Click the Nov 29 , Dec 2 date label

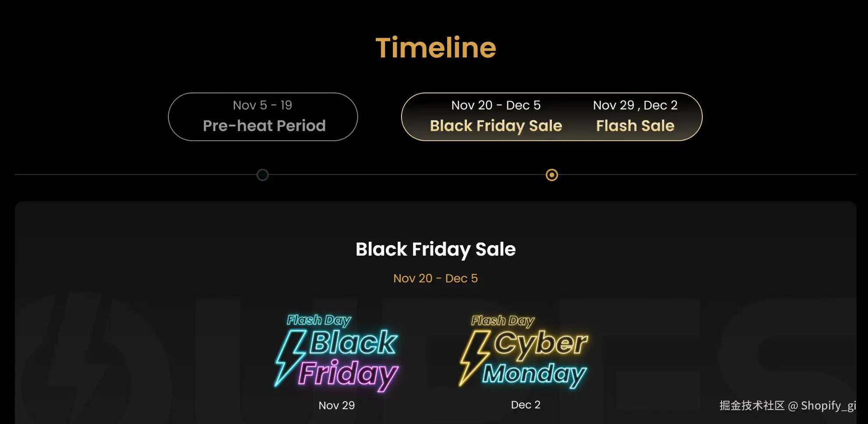pyautogui.click(x=635, y=105)
